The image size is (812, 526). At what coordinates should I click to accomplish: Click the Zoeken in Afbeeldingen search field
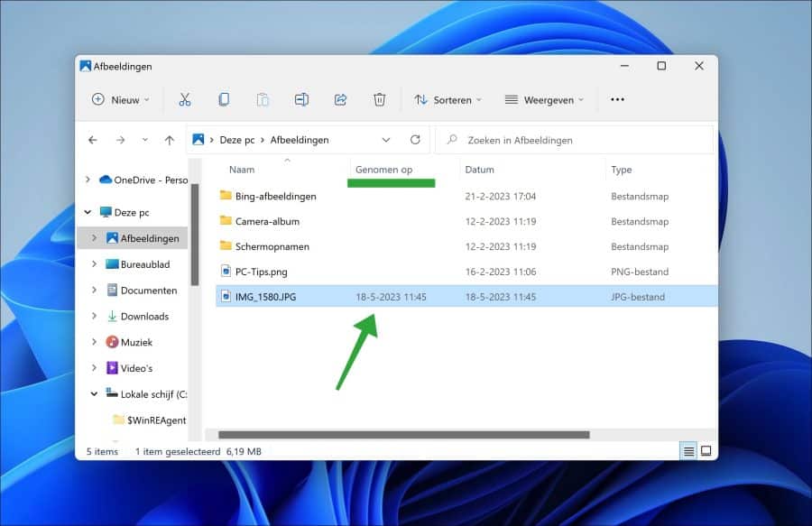pos(573,140)
